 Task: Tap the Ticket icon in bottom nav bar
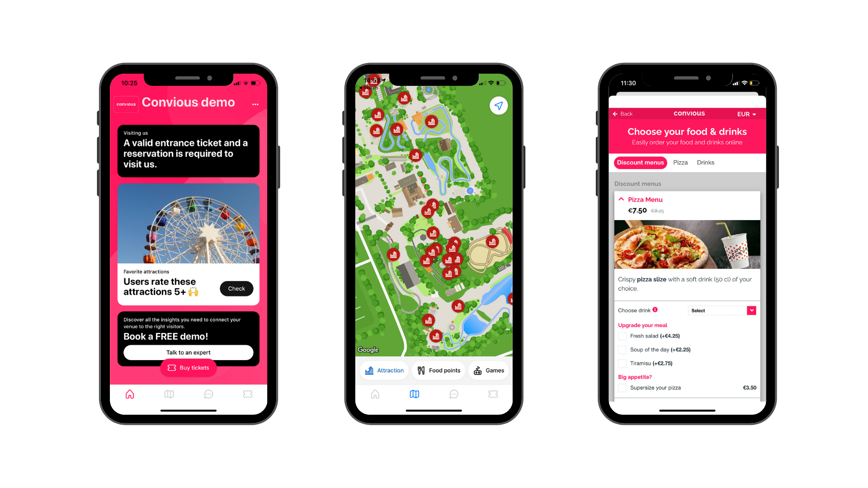(249, 394)
